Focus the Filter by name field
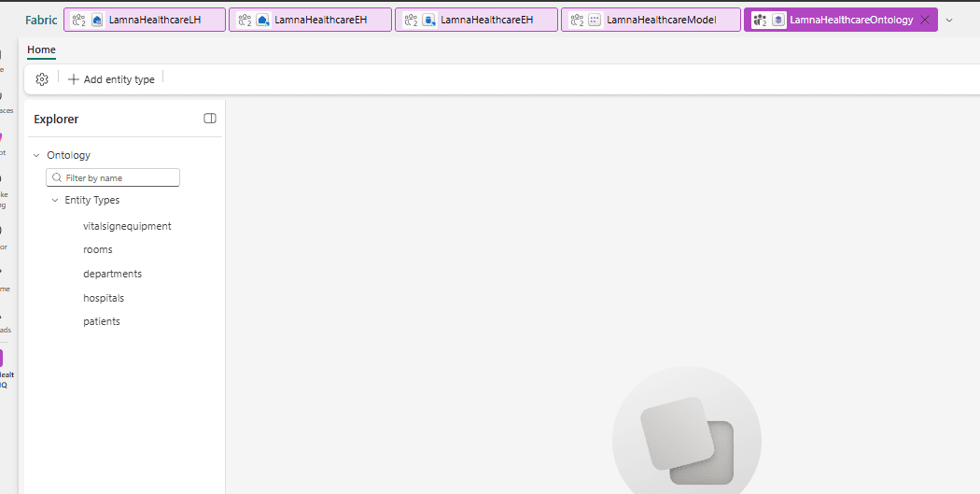Screen dimensions: 980x494 [x=113, y=177]
